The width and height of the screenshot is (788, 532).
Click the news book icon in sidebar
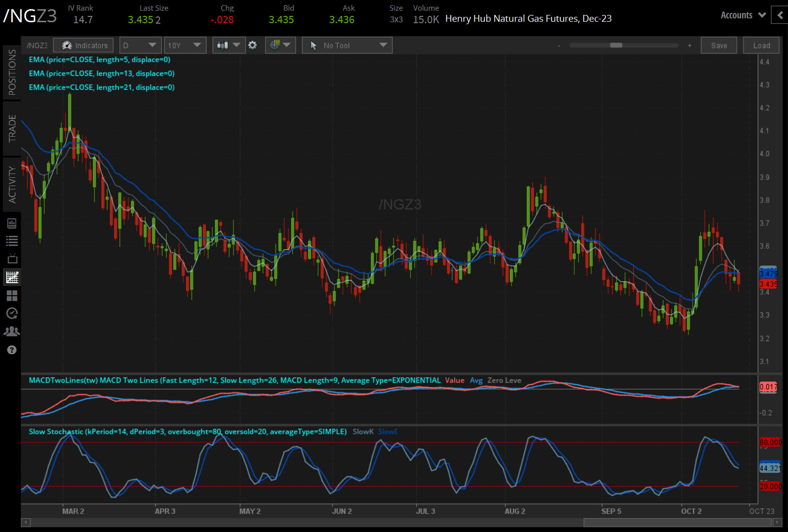(x=12, y=223)
